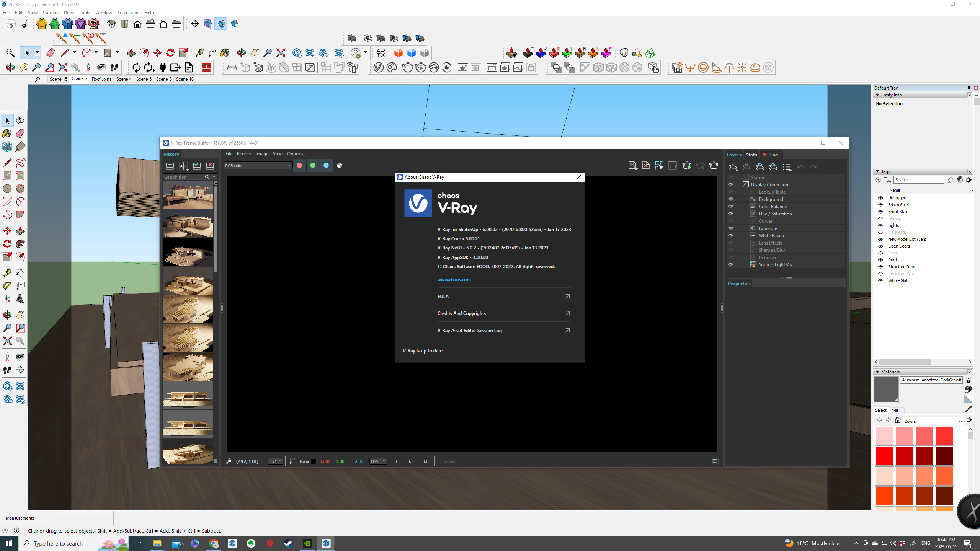Select the Zoom magnifier tool in left toolbar
This screenshot has height=551, width=980.
coord(7,328)
